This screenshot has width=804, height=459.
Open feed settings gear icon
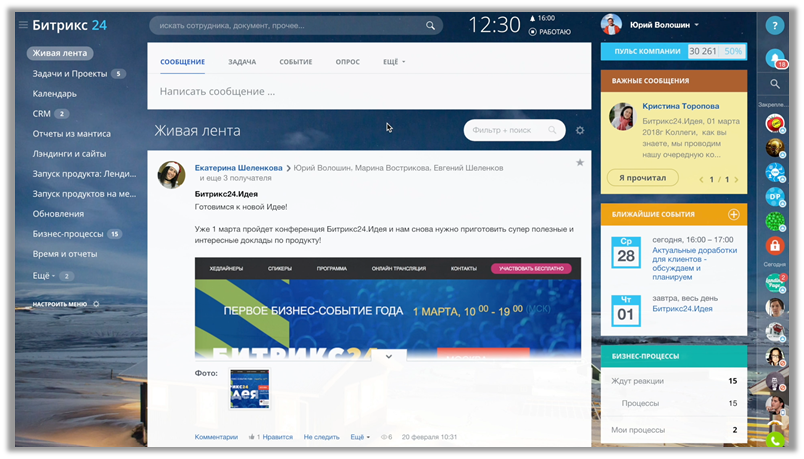580,130
